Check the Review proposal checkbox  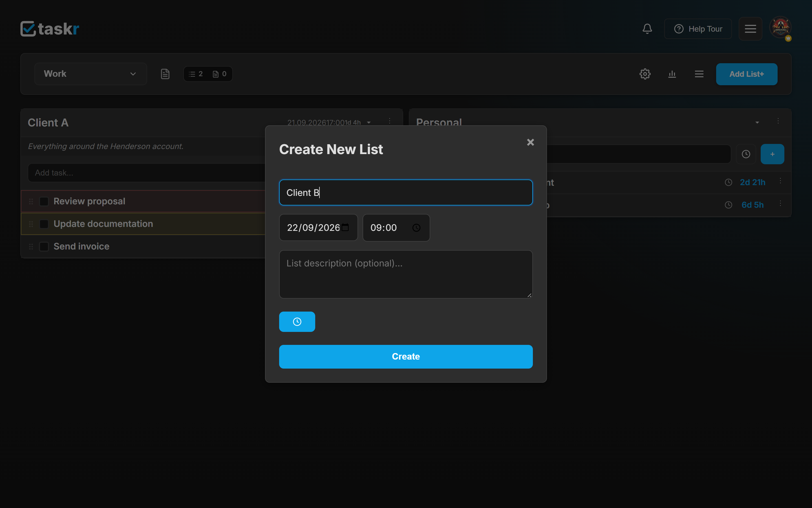click(44, 201)
